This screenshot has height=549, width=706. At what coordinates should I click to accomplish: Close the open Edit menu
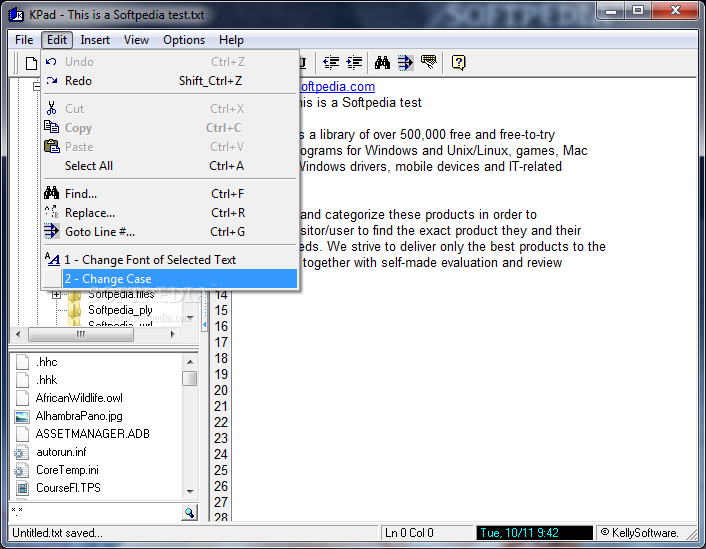57,40
